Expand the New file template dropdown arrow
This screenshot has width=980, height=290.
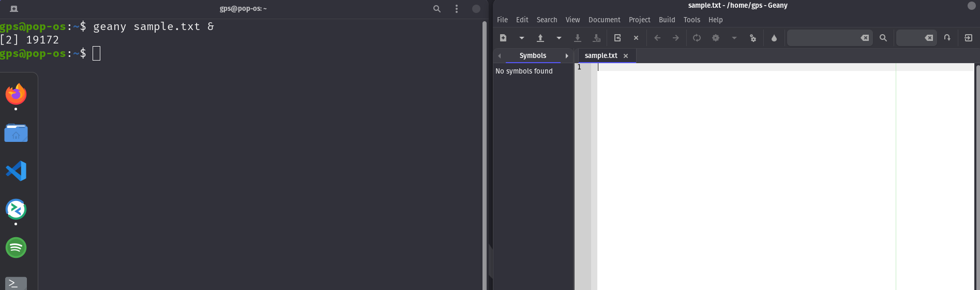click(522, 38)
